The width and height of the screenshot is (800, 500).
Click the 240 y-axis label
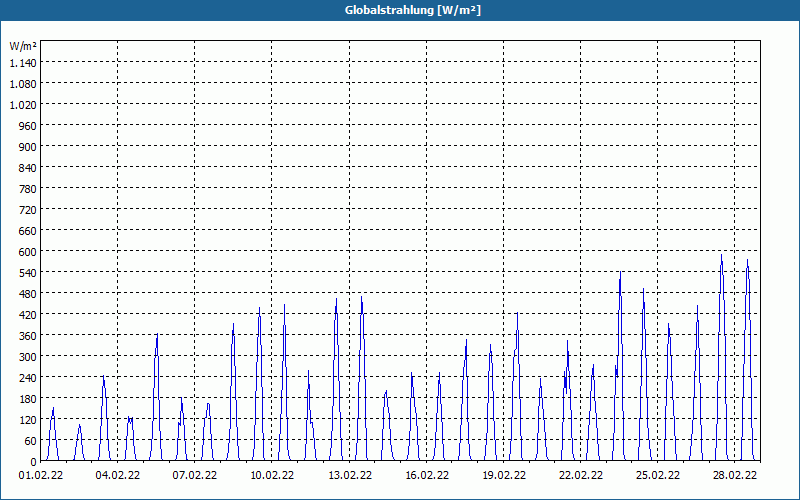pyautogui.click(x=28, y=378)
